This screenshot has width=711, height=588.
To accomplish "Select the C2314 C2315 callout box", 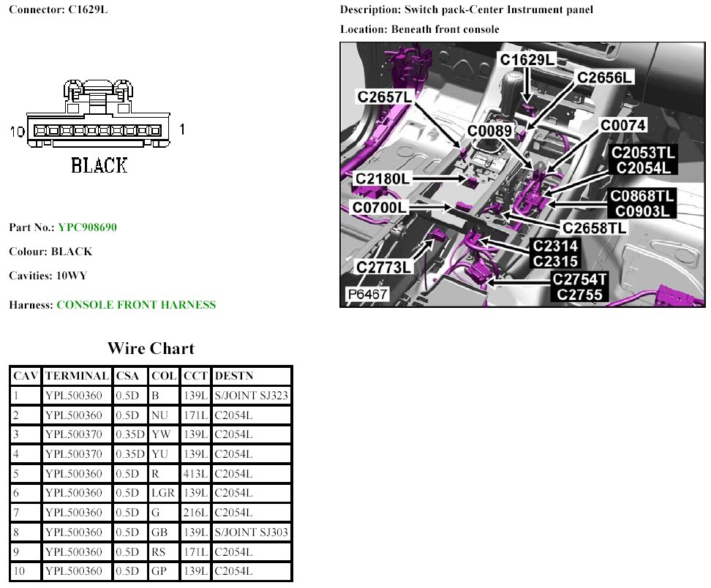I will coord(555,253).
